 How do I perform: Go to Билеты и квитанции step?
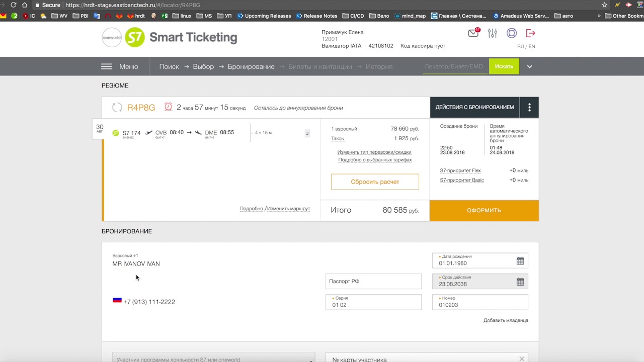320,66
